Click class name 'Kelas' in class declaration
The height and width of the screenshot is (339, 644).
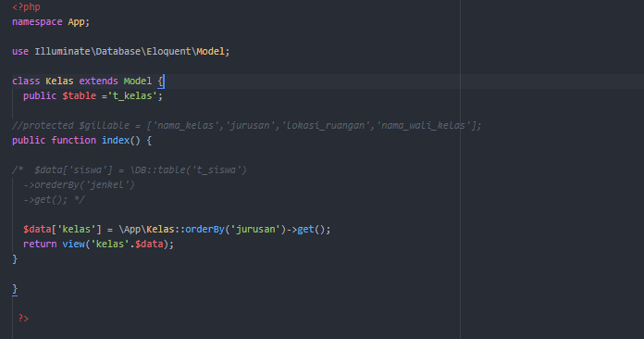point(59,81)
